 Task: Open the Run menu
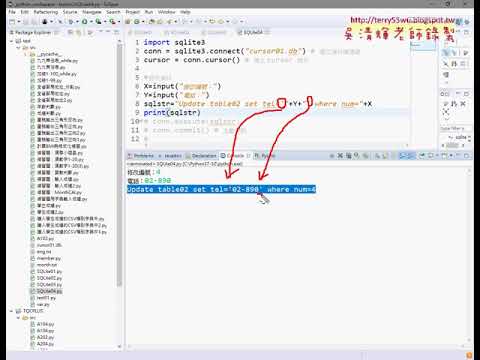149,12
